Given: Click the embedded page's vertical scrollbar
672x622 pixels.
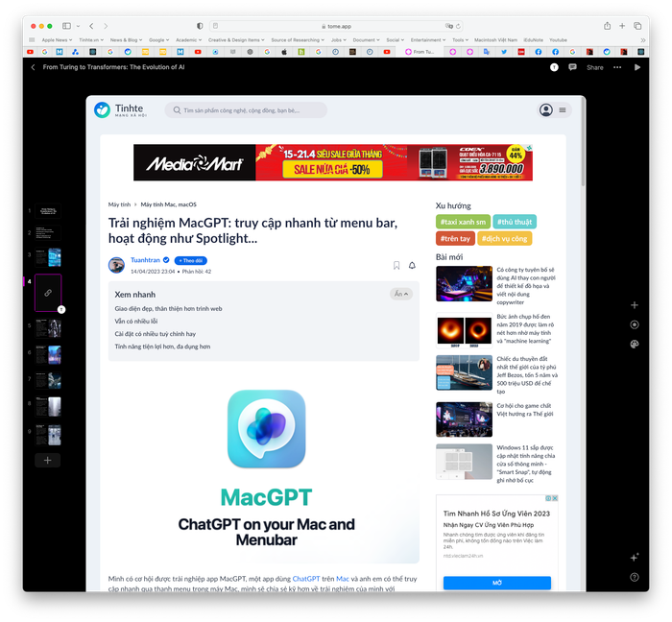Looking at the screenshot, I should click(x=583, y=141).
